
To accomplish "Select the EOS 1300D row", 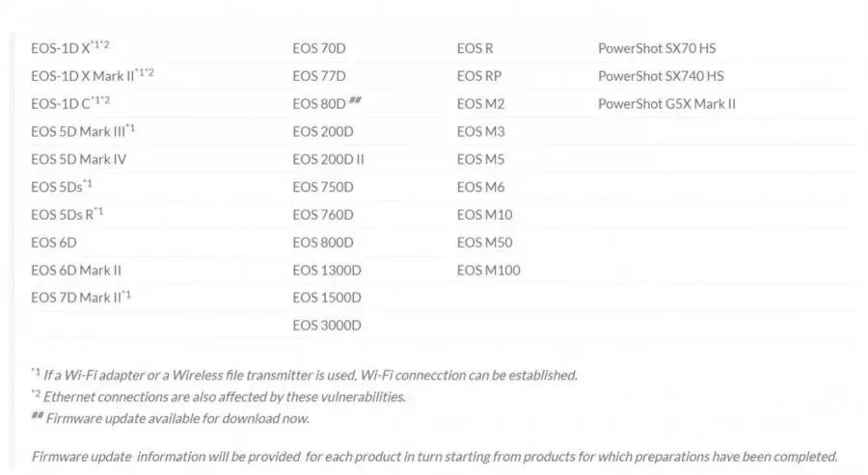I will click(327, 270).
